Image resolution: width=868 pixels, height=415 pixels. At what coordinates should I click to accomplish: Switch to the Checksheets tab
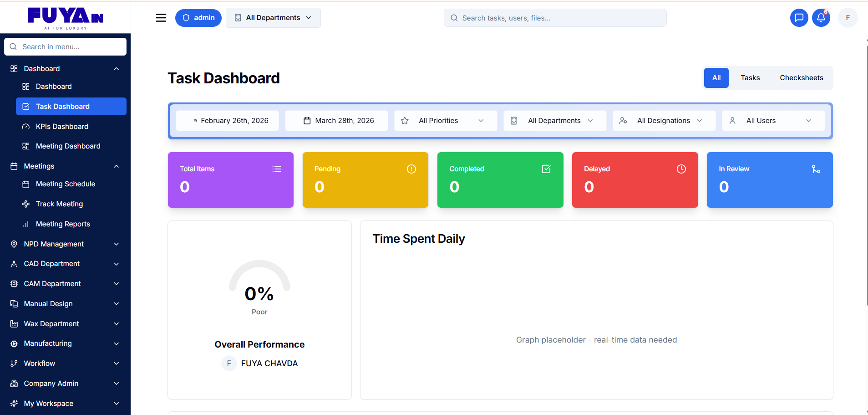point(801,78)
